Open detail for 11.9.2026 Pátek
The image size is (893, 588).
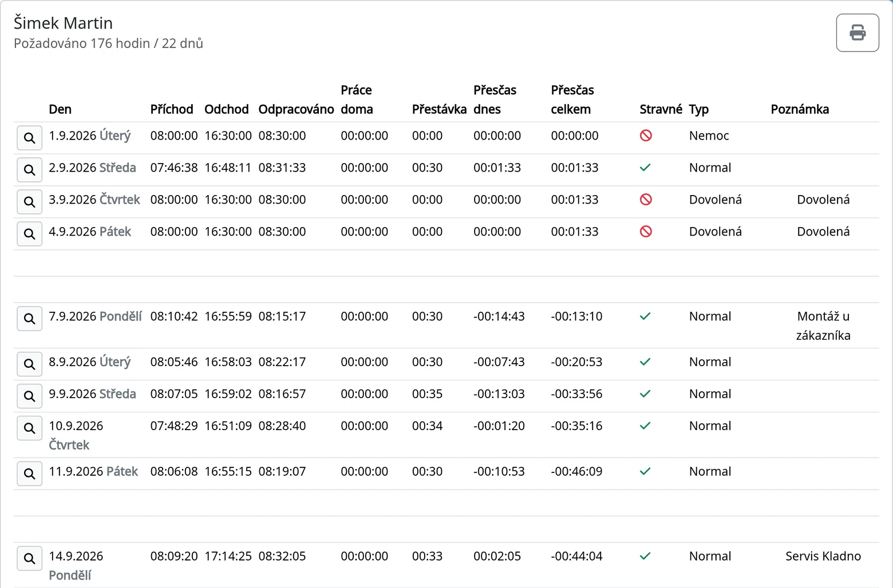click(x=29, y=474)
